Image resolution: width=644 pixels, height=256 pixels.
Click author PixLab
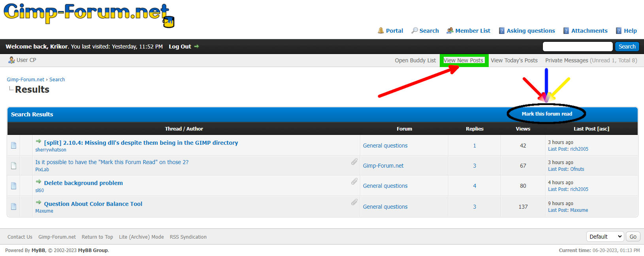coord(42,170)
